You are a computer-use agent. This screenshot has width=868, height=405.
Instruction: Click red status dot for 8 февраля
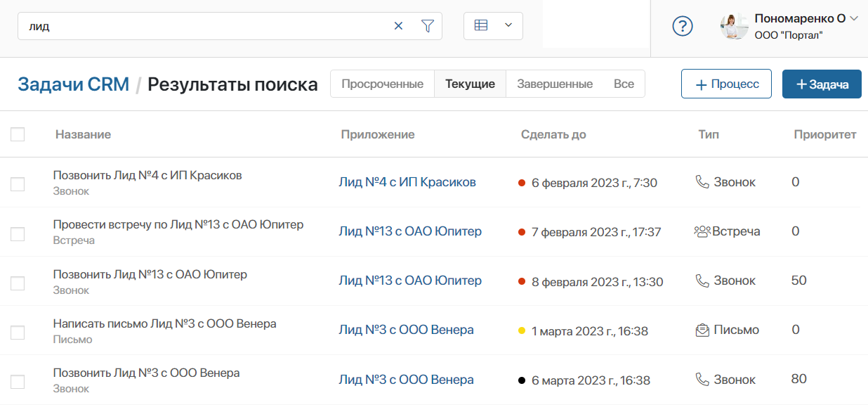pyautogui.click(x=522, y=282)
